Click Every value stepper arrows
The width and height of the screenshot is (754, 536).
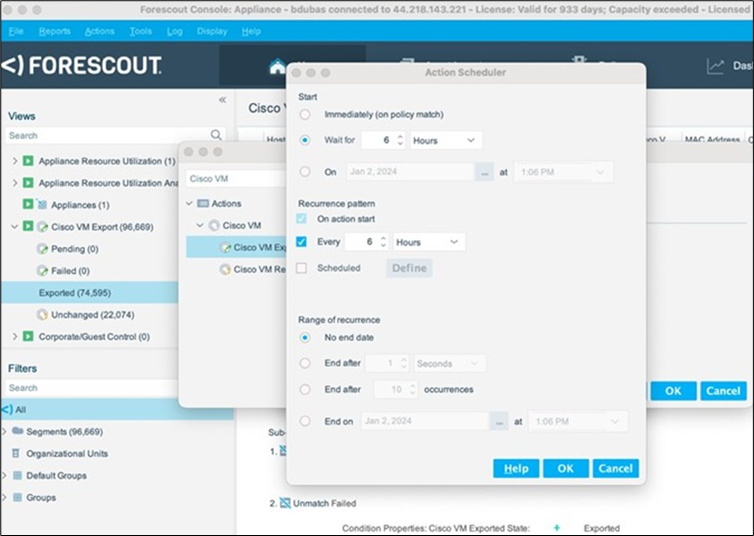(x=383, y=242)
